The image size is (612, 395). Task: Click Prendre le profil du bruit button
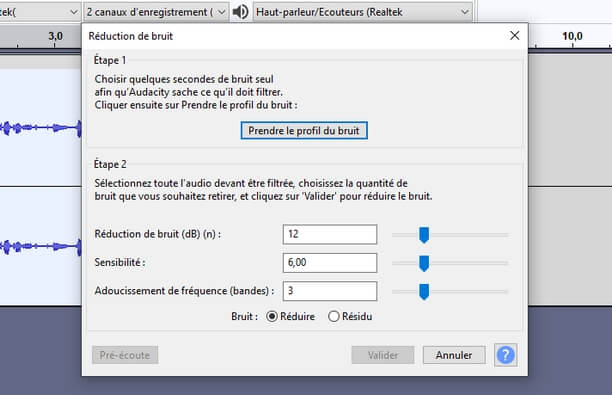pyautogui.click(x=304, y=130)
